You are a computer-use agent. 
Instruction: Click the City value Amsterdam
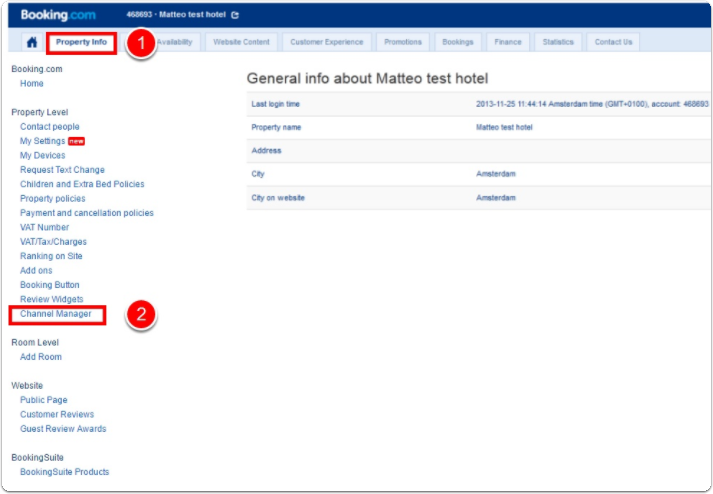[496, 174]
